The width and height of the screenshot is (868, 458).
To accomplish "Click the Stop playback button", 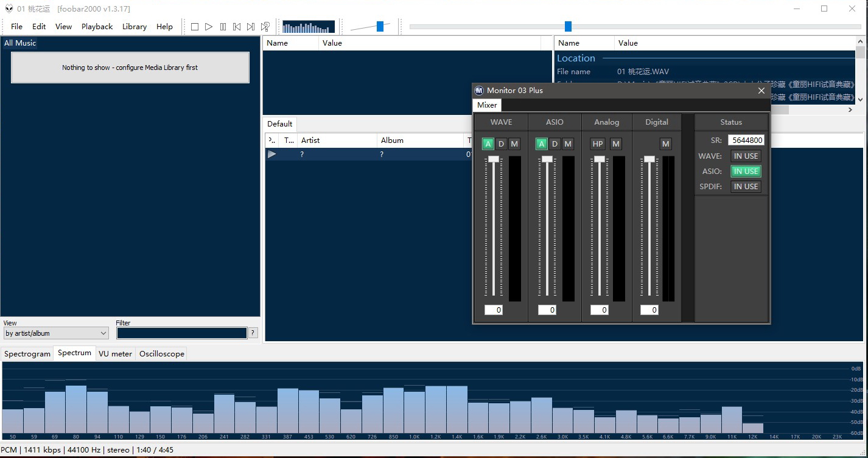I will pyautogui.click(x=195, y=27).
